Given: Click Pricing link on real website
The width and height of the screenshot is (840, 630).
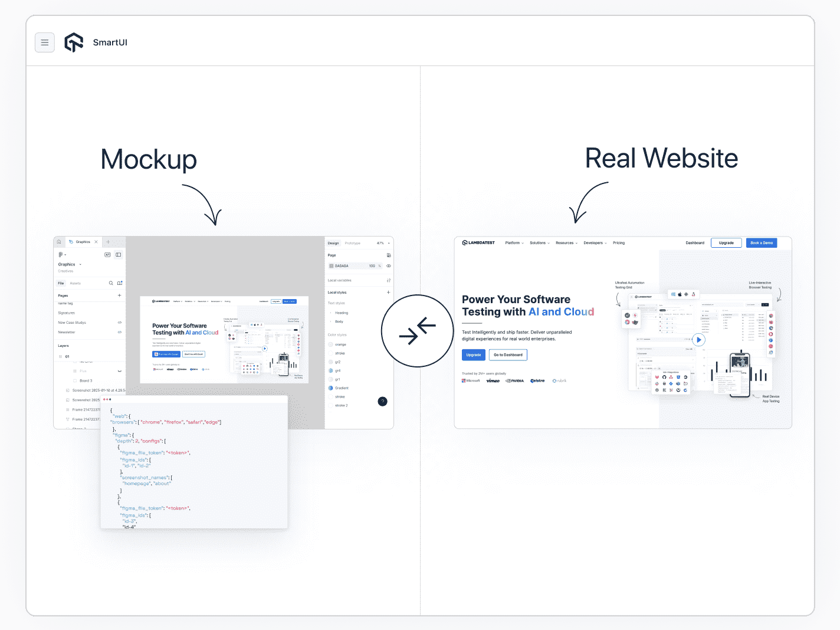Looking at the screenshot, I should point(619,243).
